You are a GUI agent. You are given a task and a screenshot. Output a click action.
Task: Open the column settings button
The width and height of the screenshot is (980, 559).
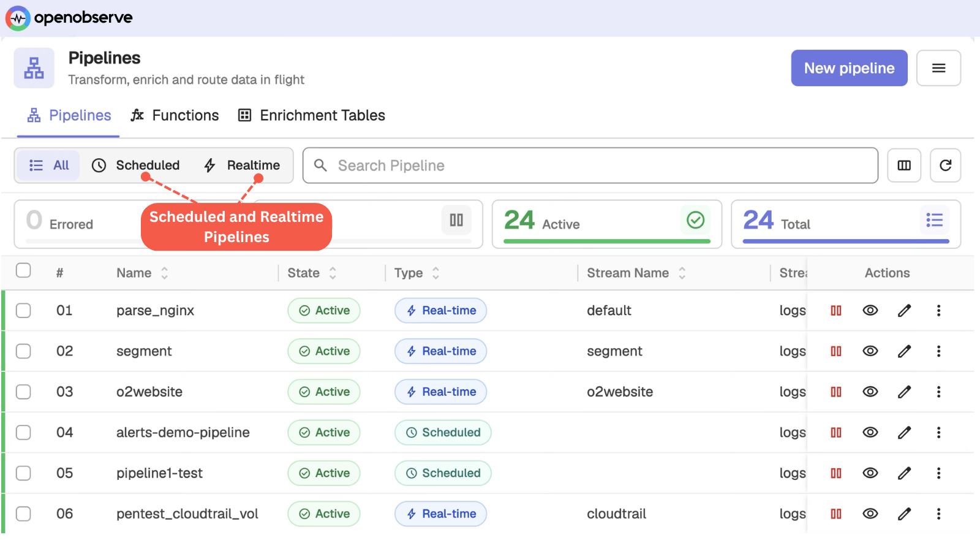(x=904, y=165)
